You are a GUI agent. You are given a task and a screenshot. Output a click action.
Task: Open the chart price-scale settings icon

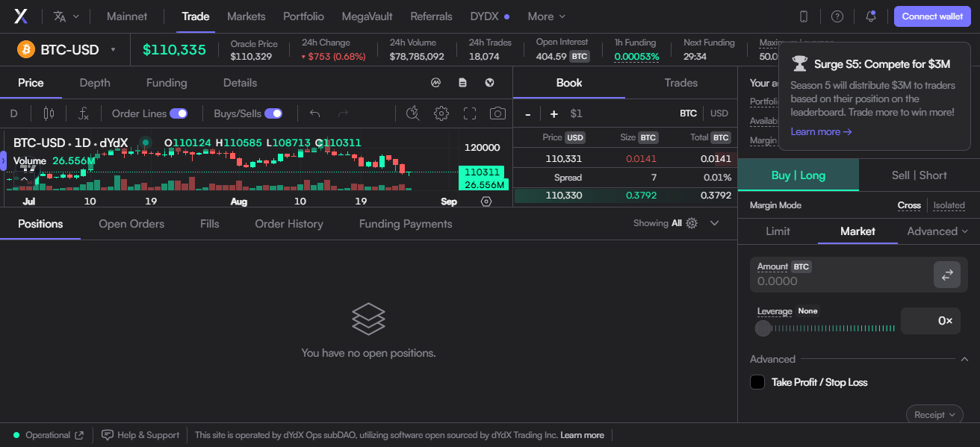click(486, 201)
